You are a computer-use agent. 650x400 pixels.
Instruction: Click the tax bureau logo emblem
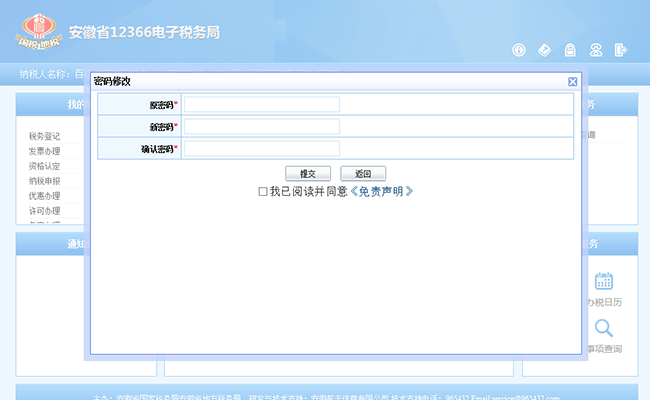click(x=39, y=30)
